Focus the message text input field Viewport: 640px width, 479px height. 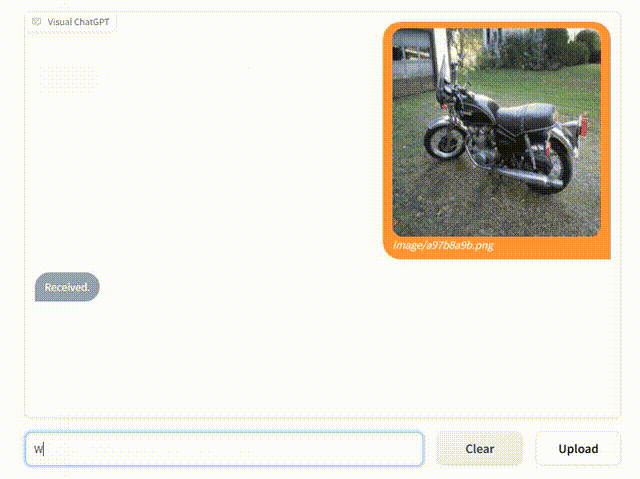click(x=224, y=449)
